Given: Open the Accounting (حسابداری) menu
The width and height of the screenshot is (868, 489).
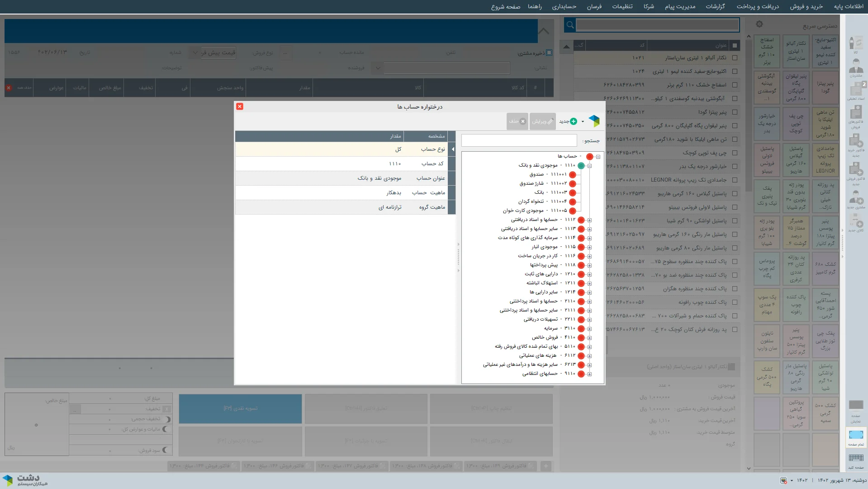Looking at the screenshot, I should (x=564, y=6).
